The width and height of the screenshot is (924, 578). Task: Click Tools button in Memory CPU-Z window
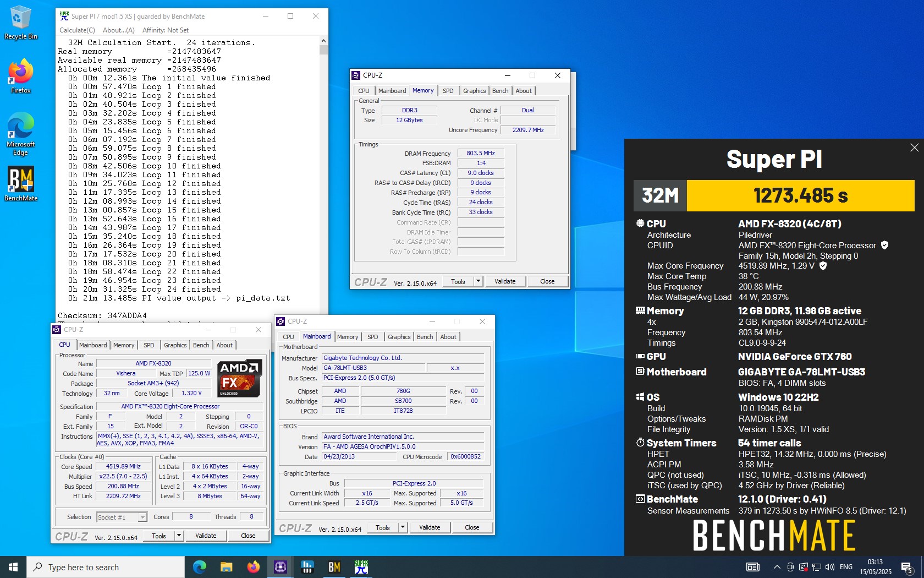coord(458,281)
